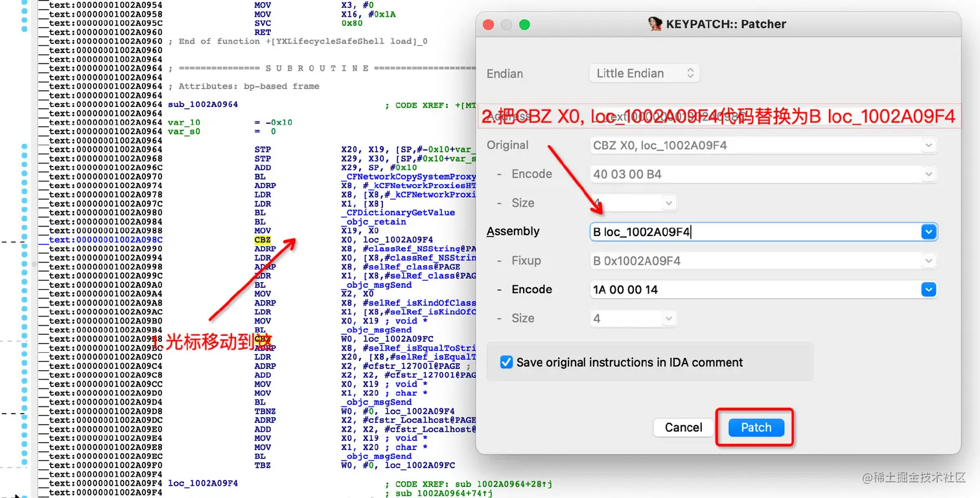Click the 'Attributes: bp-based frame' comment

(244, 86)
